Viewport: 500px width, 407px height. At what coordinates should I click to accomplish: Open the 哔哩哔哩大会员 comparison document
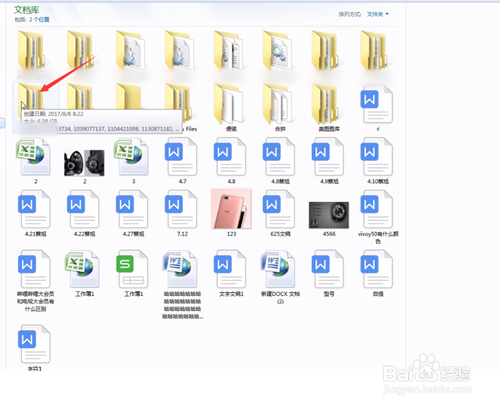[35, 281]
